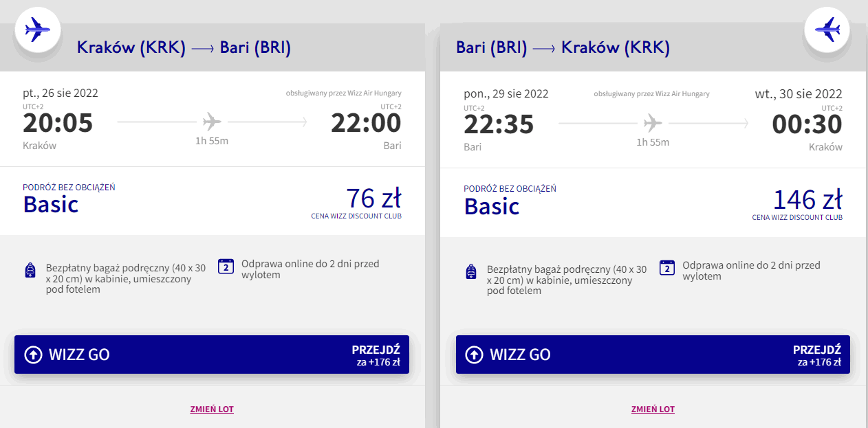Click the airplane icon beside Kraków (KRK) → Bari (BRI)
Image resolution: width=868 pixels, height=428 pixels.
37,30
